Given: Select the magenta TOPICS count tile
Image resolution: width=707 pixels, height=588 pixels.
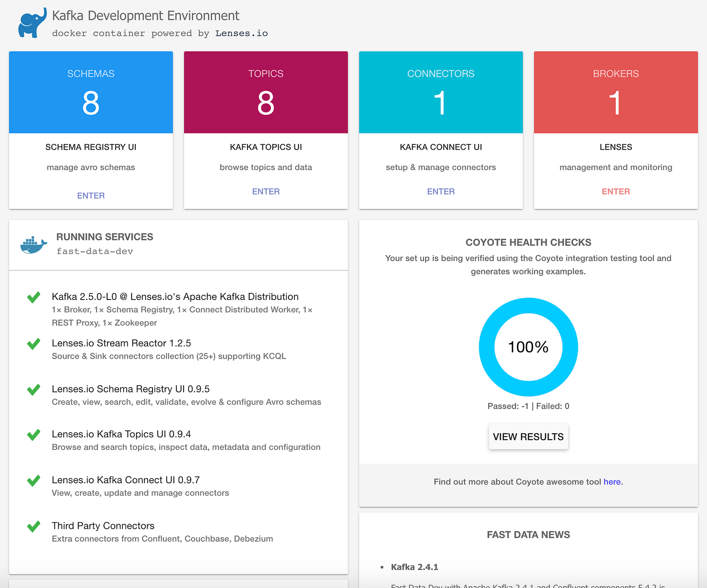Looking at the screenshot, I should (266, 92).
